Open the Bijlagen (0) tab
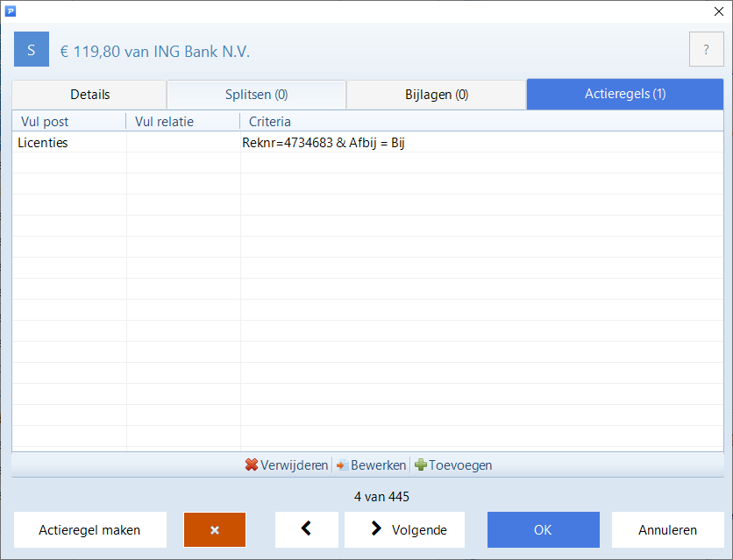Image resolution: width=733 pixels, height=560 pixels. click(436, 95)
